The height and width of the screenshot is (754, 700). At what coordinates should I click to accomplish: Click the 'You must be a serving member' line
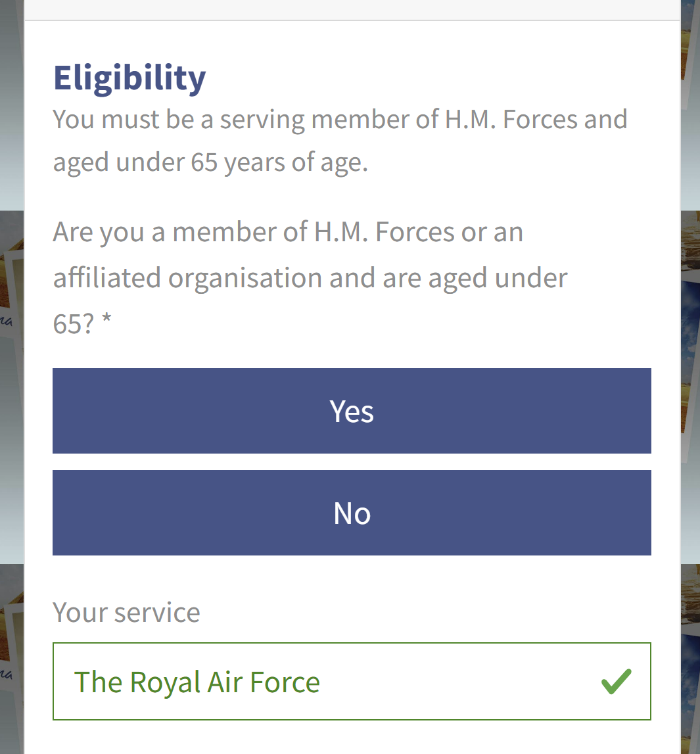point(340,119)
